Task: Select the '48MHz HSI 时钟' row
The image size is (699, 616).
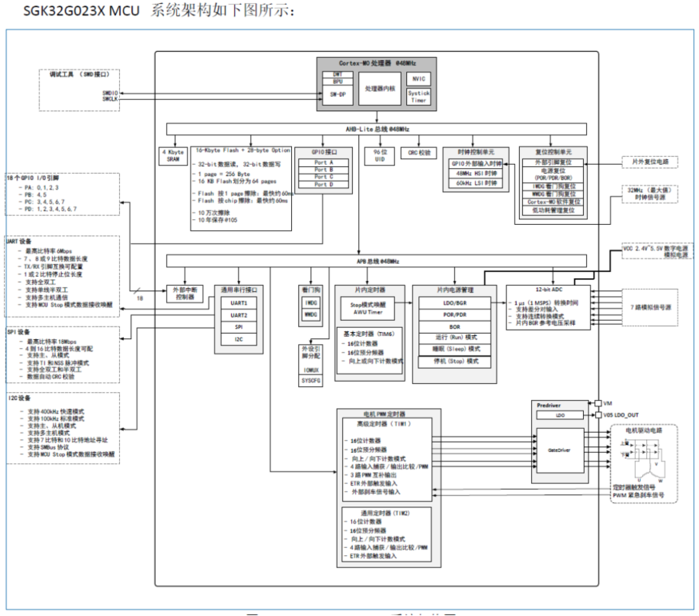Action: [476, 174]
